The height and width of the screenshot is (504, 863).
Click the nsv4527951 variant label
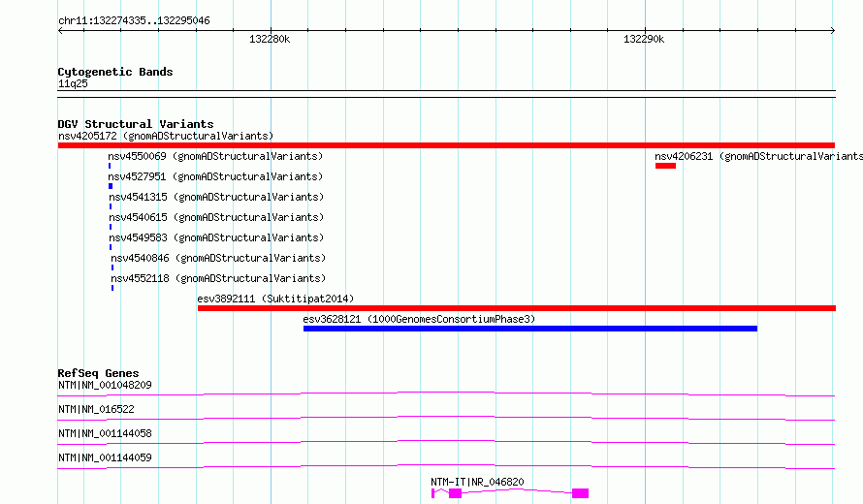215,176
